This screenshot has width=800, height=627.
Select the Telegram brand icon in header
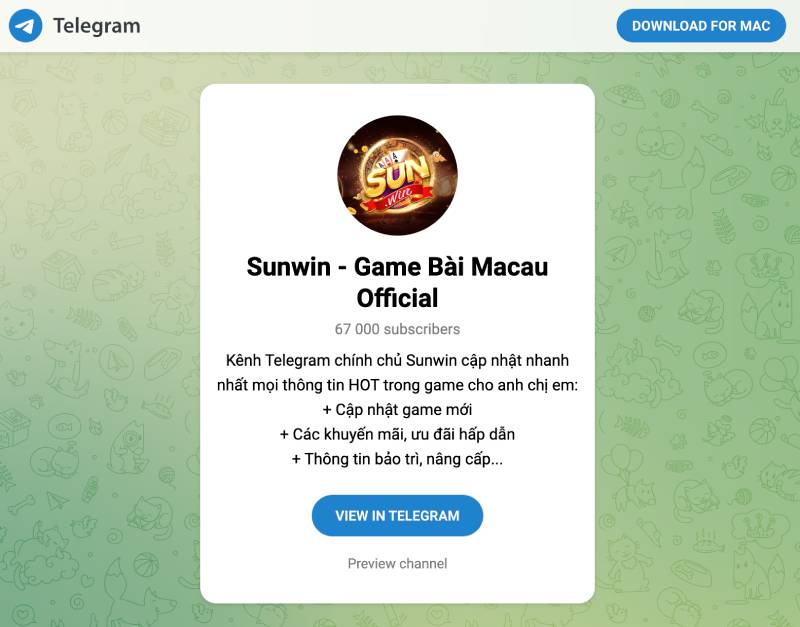pyautogui.click(x=26, y=25)
